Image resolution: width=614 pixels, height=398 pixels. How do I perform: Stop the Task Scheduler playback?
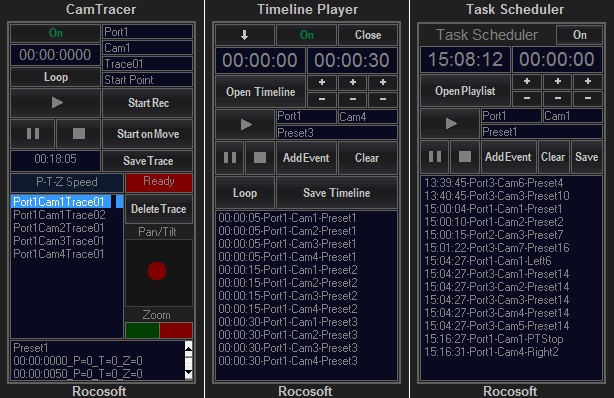pos(465,157)
